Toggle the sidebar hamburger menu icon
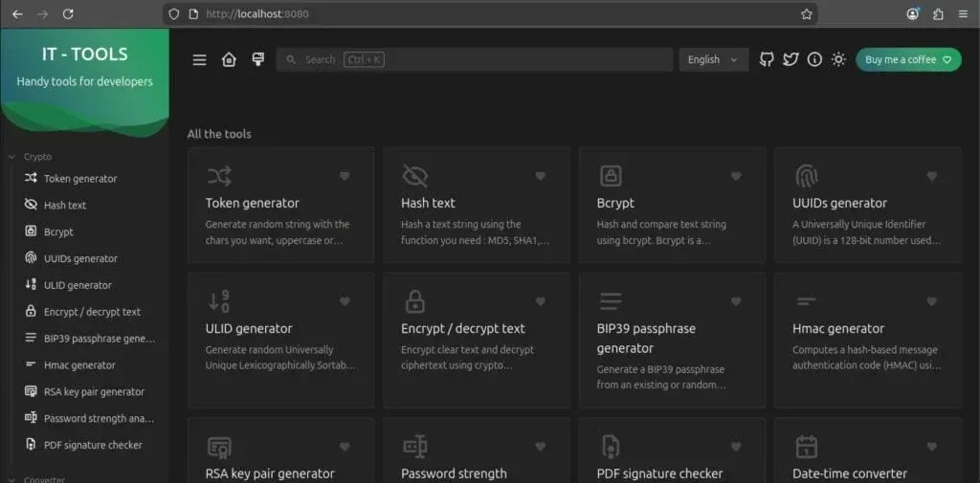Screen dimensions: 980x483 199,60
